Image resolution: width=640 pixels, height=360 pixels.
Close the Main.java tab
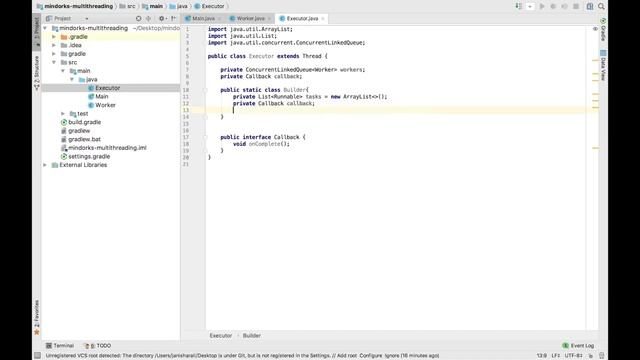click(x=219, y=19)
